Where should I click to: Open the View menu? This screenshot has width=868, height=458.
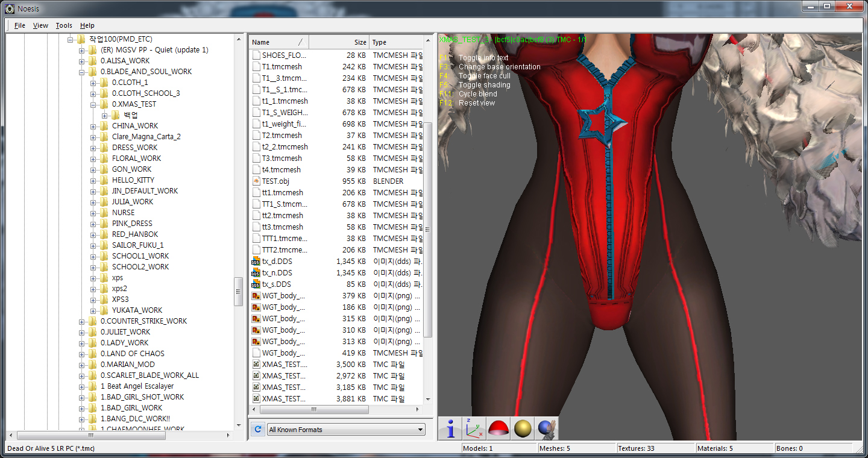click(x=40, y=25)
